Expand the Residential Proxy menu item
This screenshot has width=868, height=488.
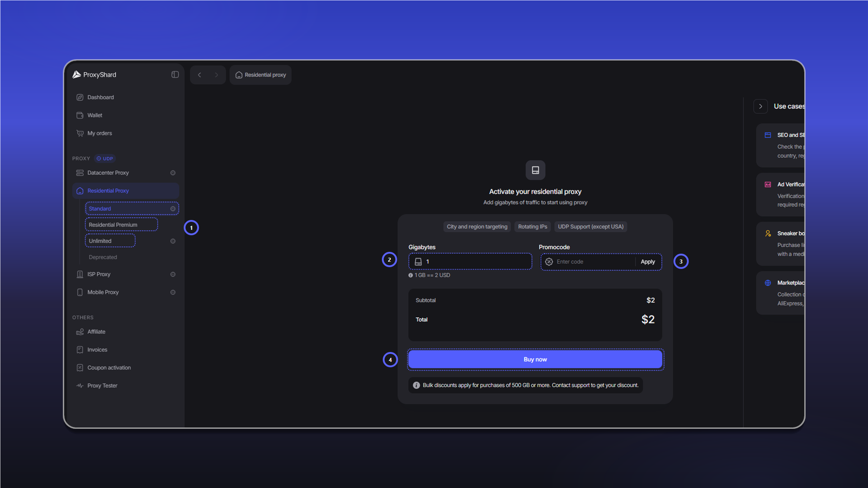point(126,191)
